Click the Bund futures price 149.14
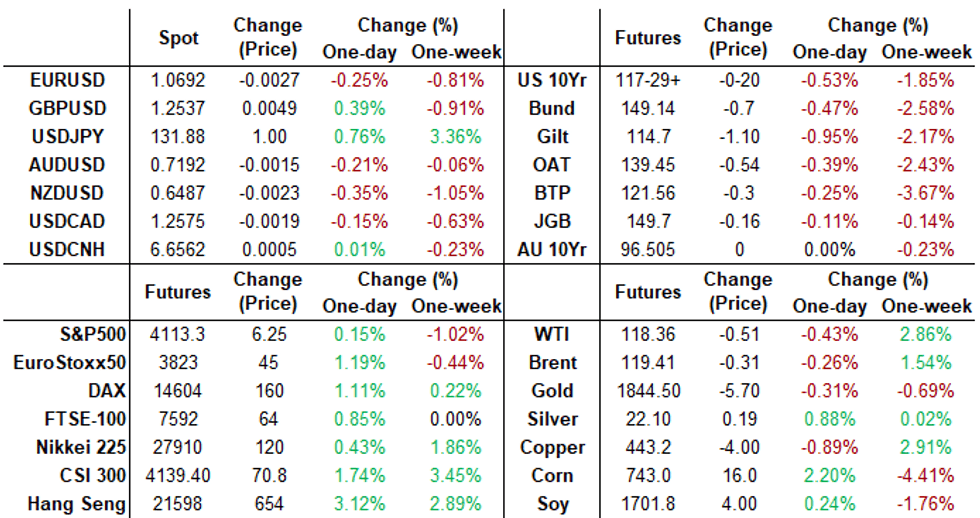The height and width of the screenshot is (518, 980). click(648, 108)
